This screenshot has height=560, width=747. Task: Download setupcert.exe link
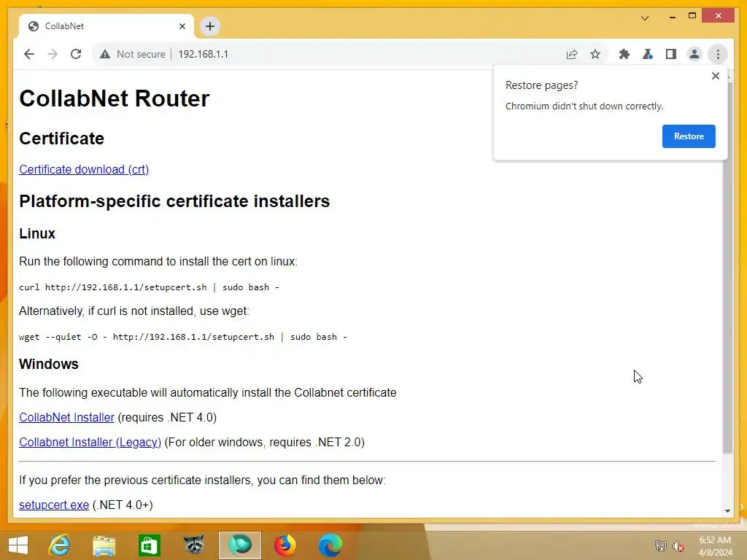(54, 505)
